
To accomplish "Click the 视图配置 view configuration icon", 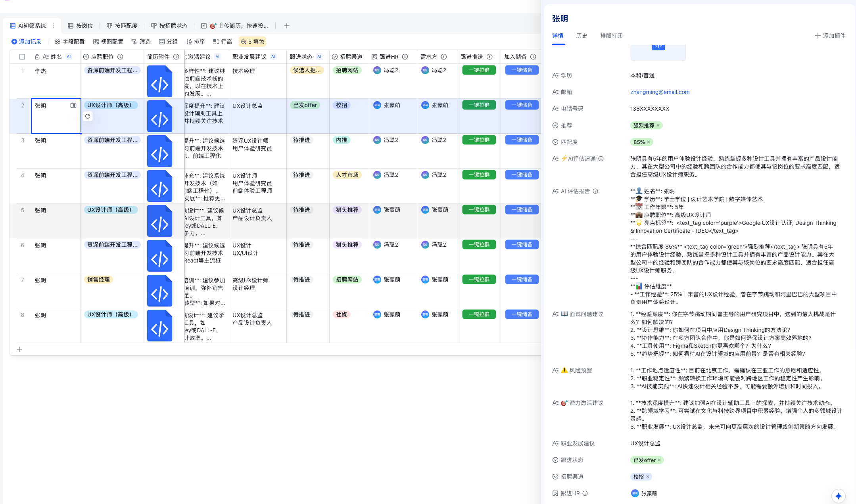I will [x=96, y=41].
